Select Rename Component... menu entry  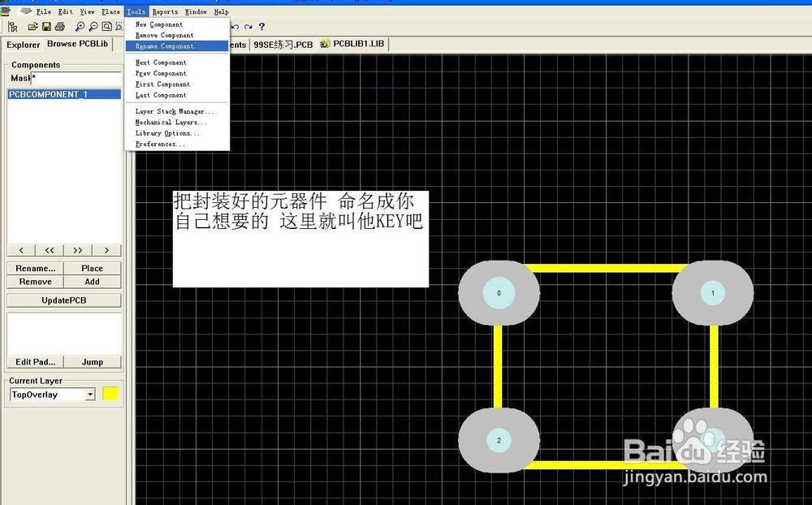[x=177, y=46]
